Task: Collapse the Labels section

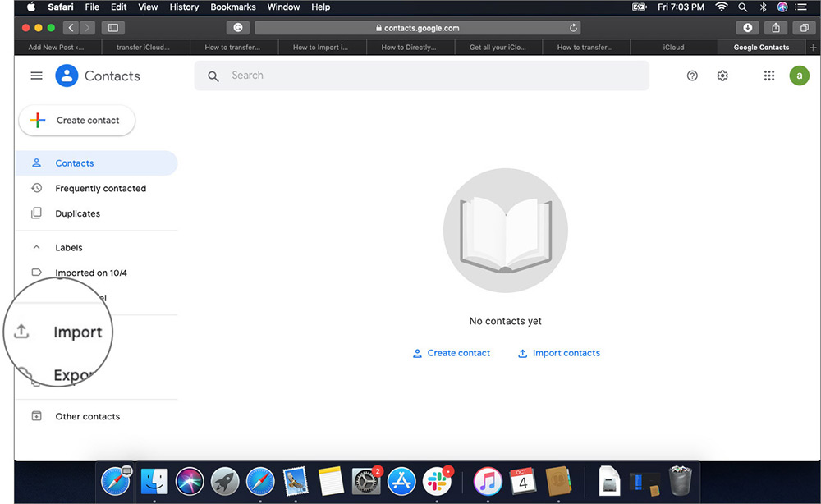Action: [36, 247]
